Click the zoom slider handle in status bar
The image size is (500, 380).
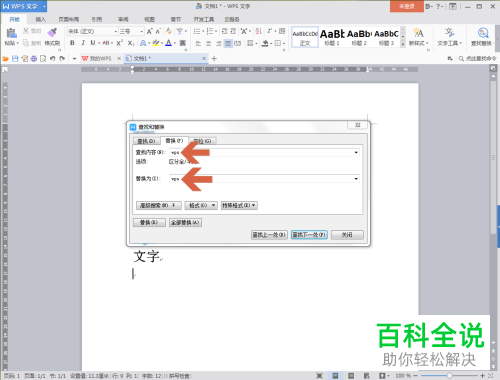(449, 376)
